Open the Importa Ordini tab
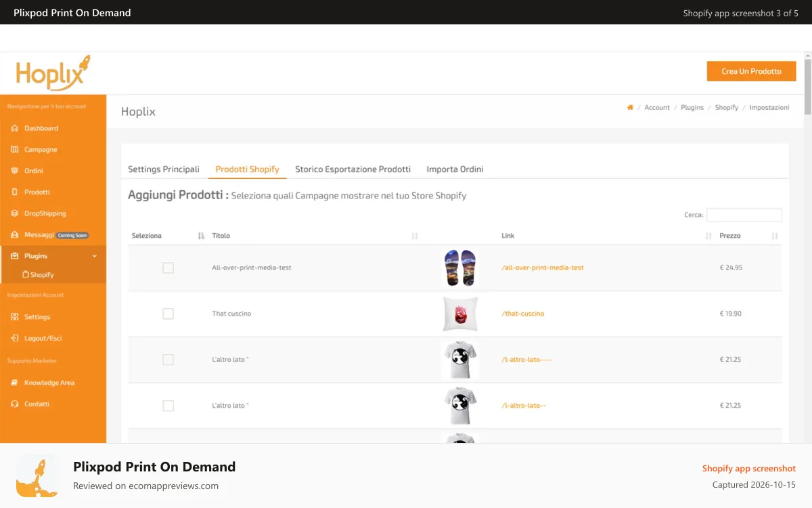 click(x=455, y=169)
